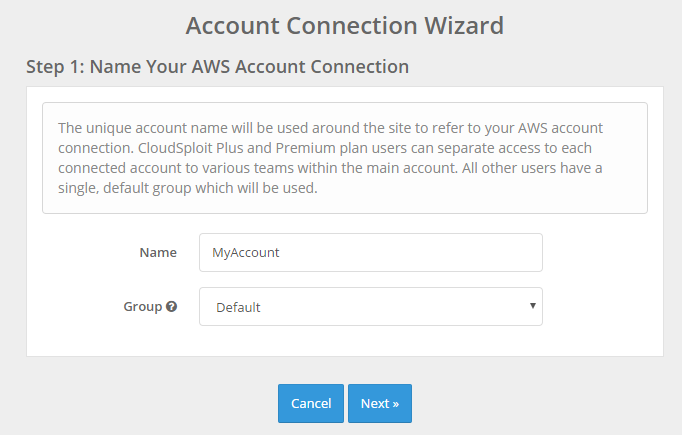This screenshot has width=682, height=435.
Task: Click the Group help question mark icon
Action: tap(171, 306)
